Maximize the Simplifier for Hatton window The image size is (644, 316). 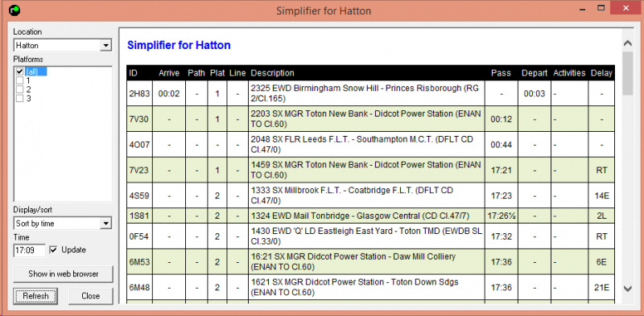point(601,8)
